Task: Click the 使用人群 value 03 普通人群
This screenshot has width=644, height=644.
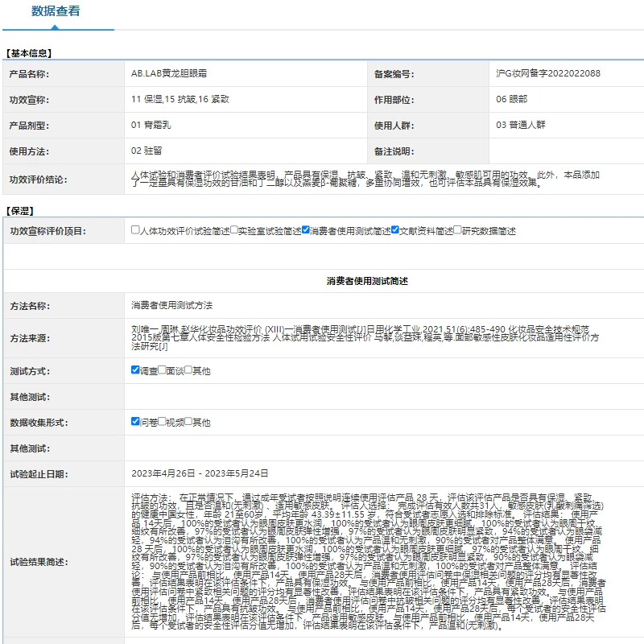Action: pos(520,126)
